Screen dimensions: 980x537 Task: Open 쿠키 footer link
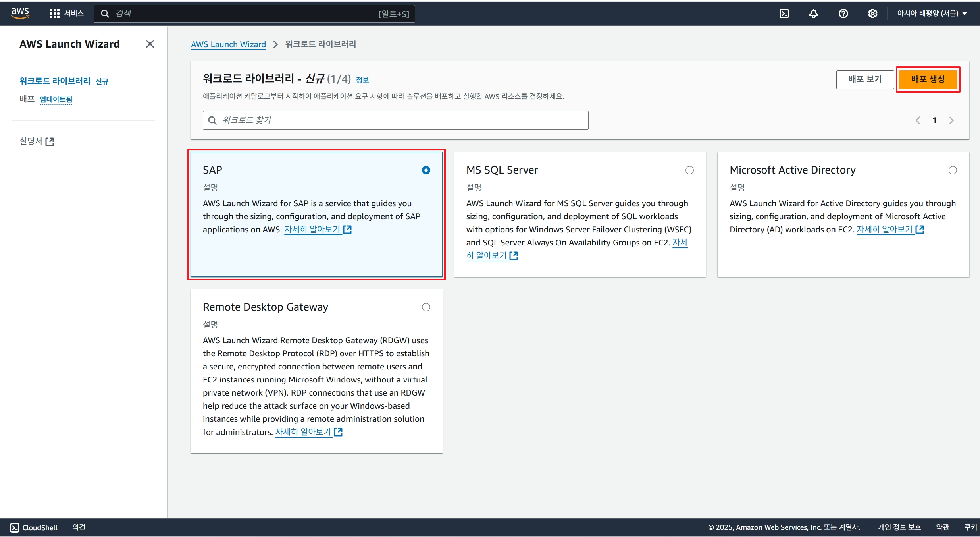pos(970,527)
